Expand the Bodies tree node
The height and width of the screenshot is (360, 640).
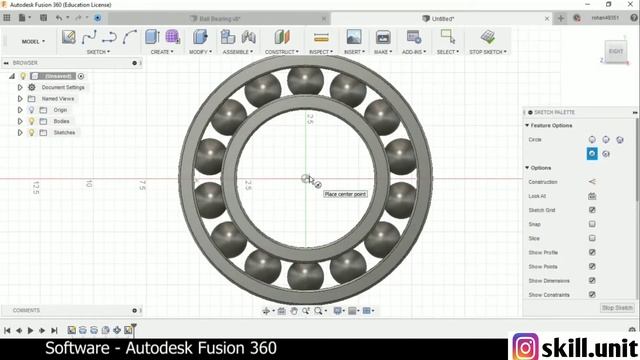coord(20,121)
